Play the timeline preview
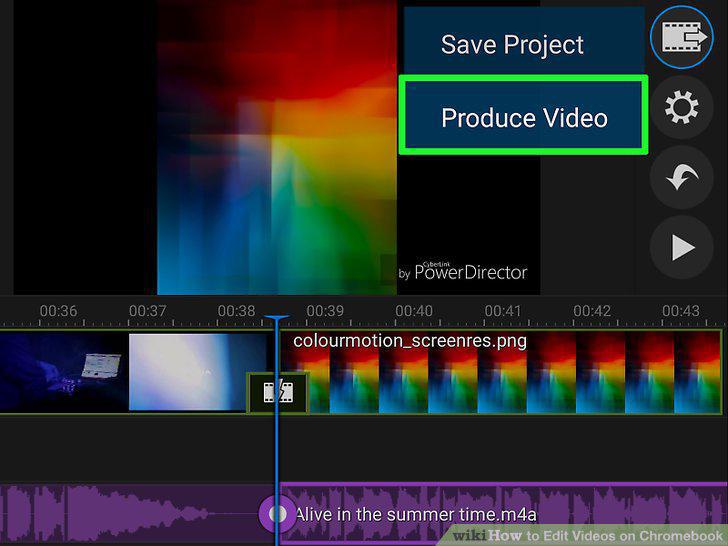 [682, 247]
